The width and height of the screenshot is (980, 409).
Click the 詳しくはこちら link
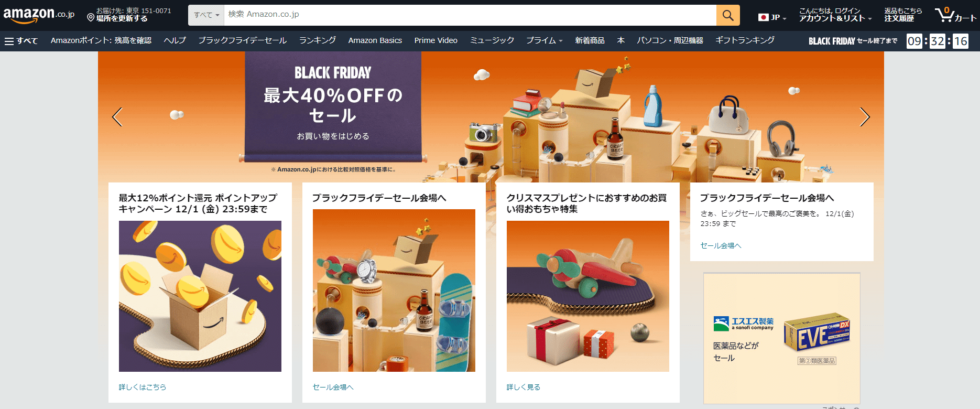pos(143,387)
